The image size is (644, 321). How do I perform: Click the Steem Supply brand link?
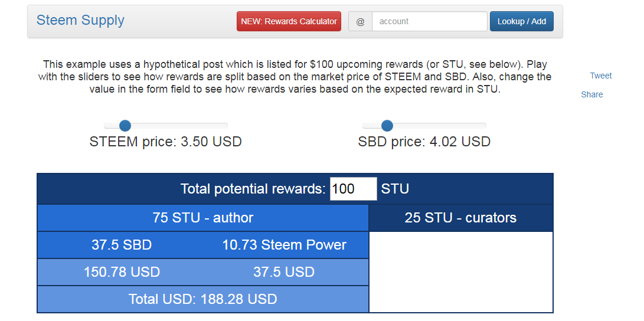[x=80, y=20]
